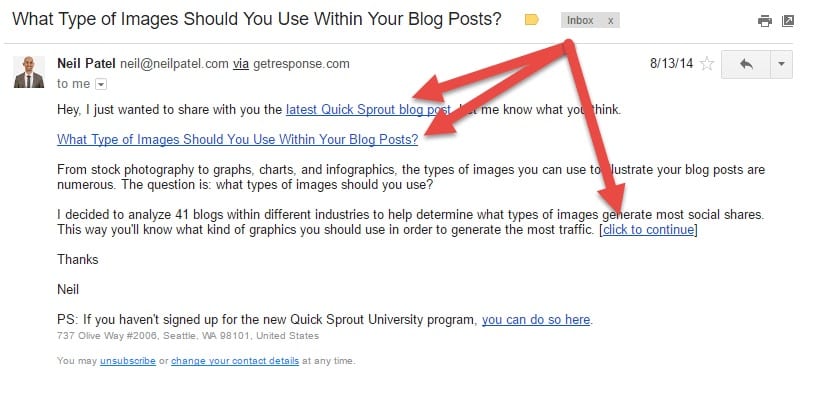Image resolution: width=817 pixels, height=395 pixels.
Task: Remove the Inbox label with x
Action: point(611,21)
